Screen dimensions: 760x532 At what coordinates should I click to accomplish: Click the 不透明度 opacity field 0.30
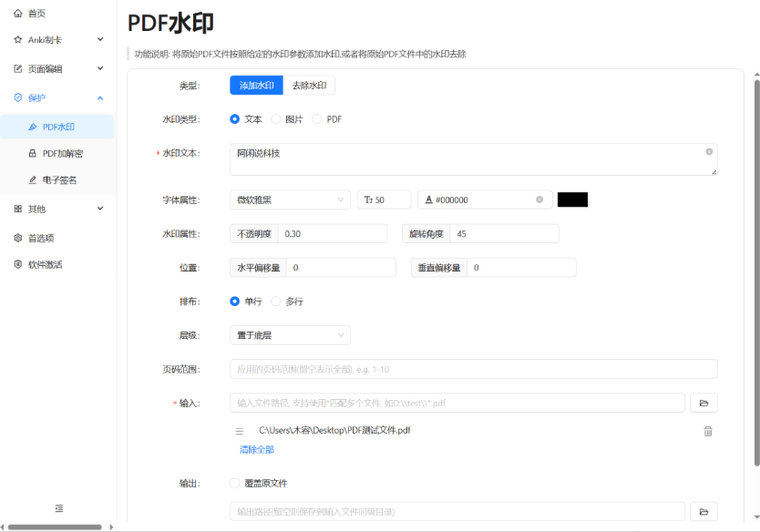tap(333, 233)
